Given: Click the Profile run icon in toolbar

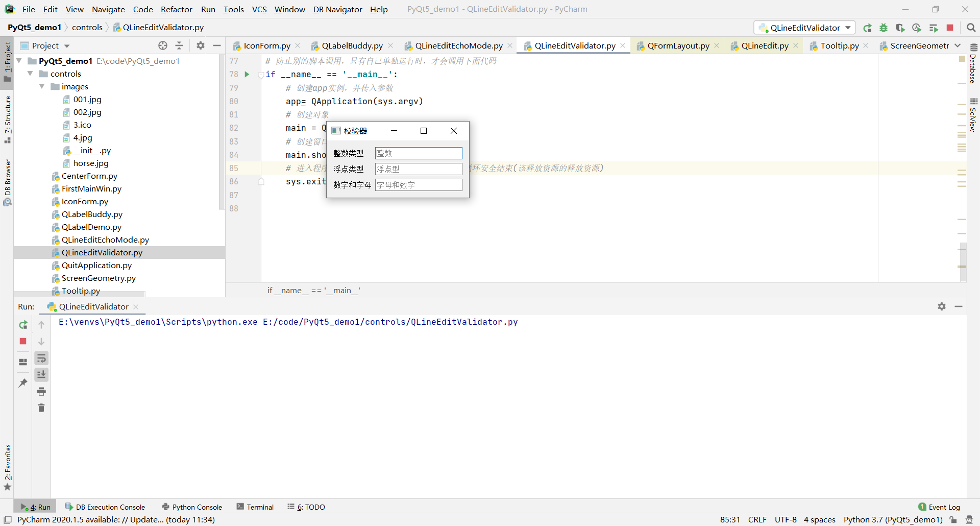Looking at the screenshot, I should click(x=917, y=28).
